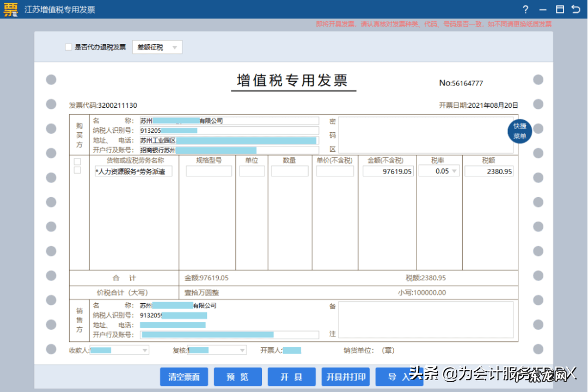Viewport: 588px width, 392px height.
Task: Click the 票 invoice logo icon top-left
Action: pos(10,9)
